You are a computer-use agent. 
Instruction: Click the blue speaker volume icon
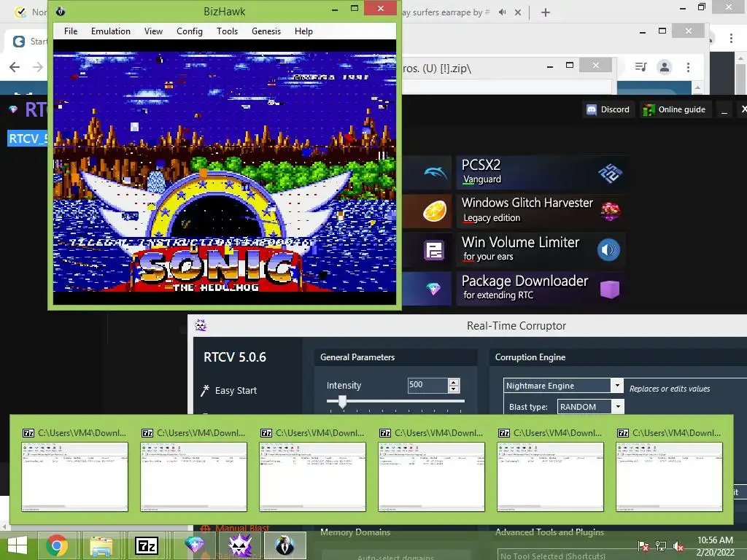coord(608,249)
